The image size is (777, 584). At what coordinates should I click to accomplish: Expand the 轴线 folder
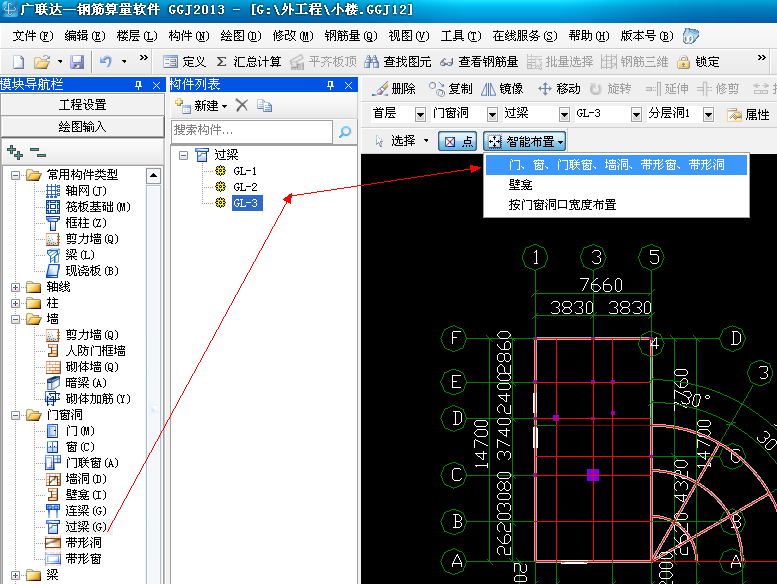tap(15, 287)
